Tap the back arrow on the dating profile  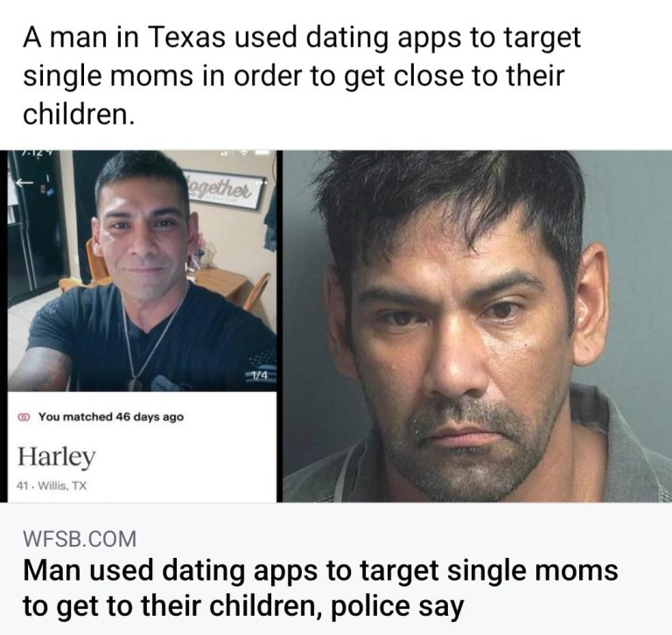tap(24, 183)
